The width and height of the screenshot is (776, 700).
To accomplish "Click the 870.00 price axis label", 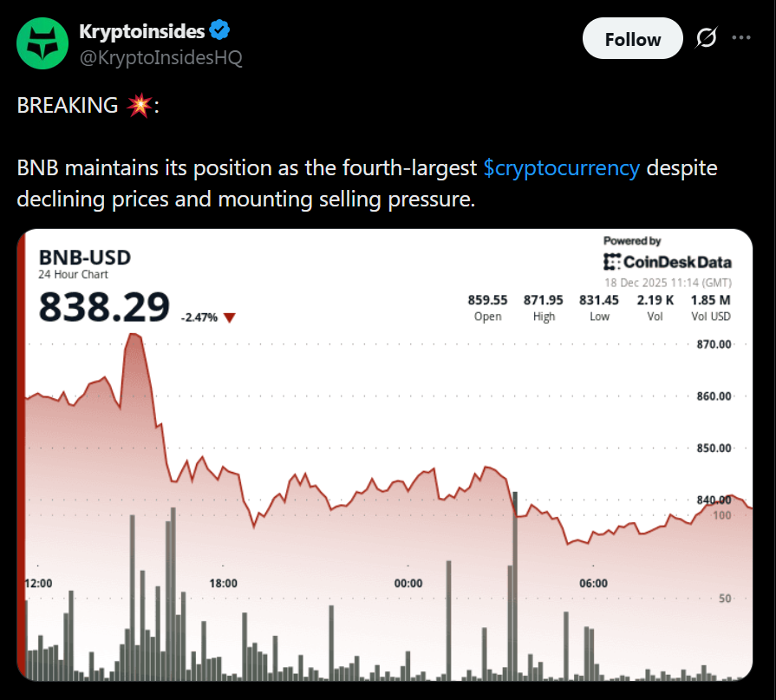I will tap(716, 343).
